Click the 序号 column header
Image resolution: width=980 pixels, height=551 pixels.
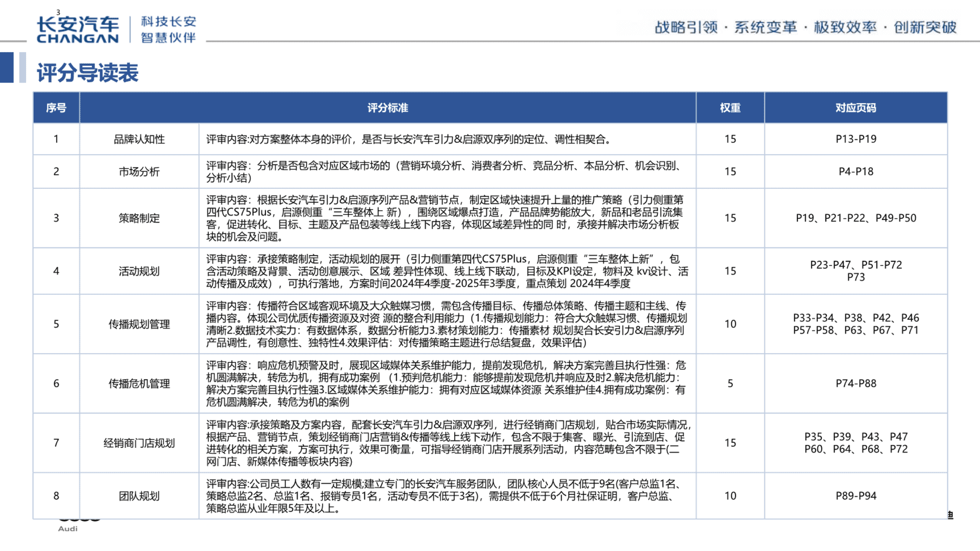click(56, 108)
